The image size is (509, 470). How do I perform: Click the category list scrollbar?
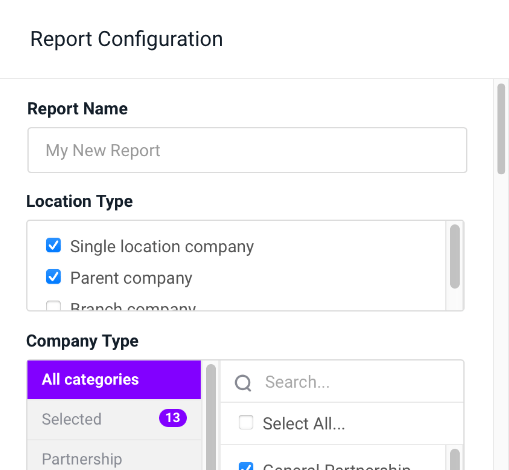pos(211,417)
